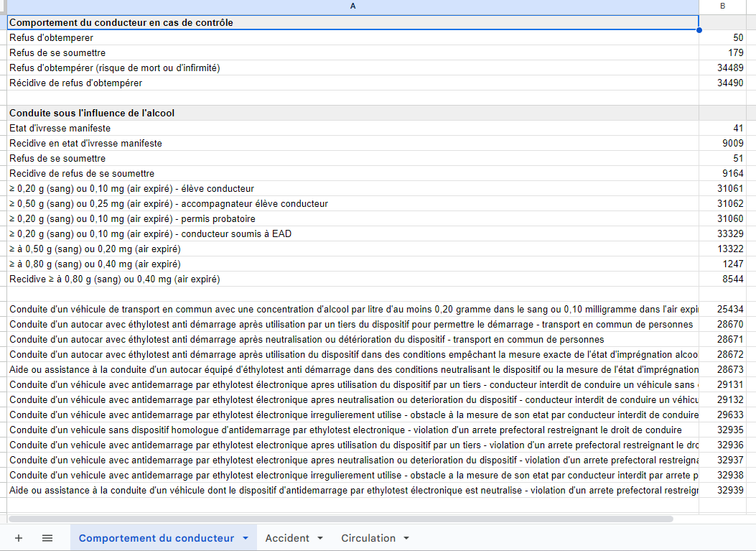This screenshot has height=551, width=756.
Task: Select cell 'Récidive de refus d'obtempérer'
Action: [353, 83]
